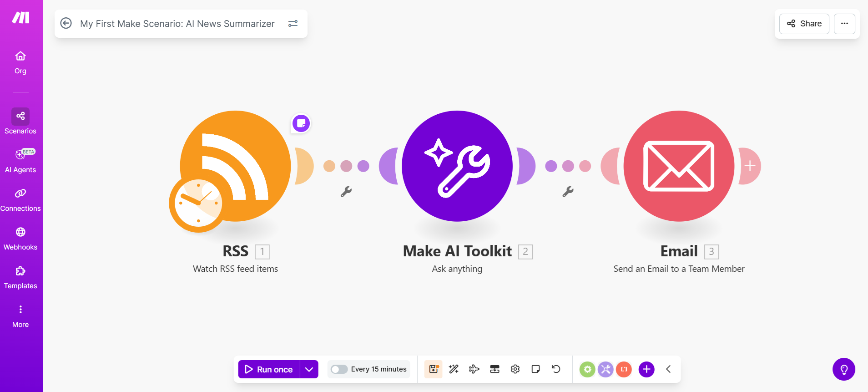Click the undo history arrow icon
Screen dimensions: 868x392
pos(556,369)
